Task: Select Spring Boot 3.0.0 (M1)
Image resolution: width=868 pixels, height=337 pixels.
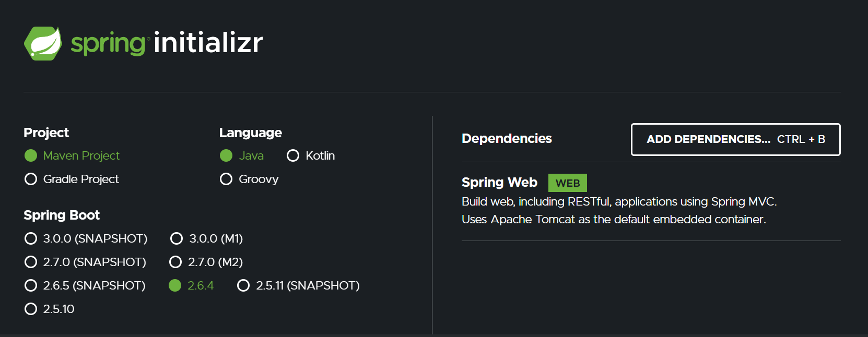Action: (207, 238)
